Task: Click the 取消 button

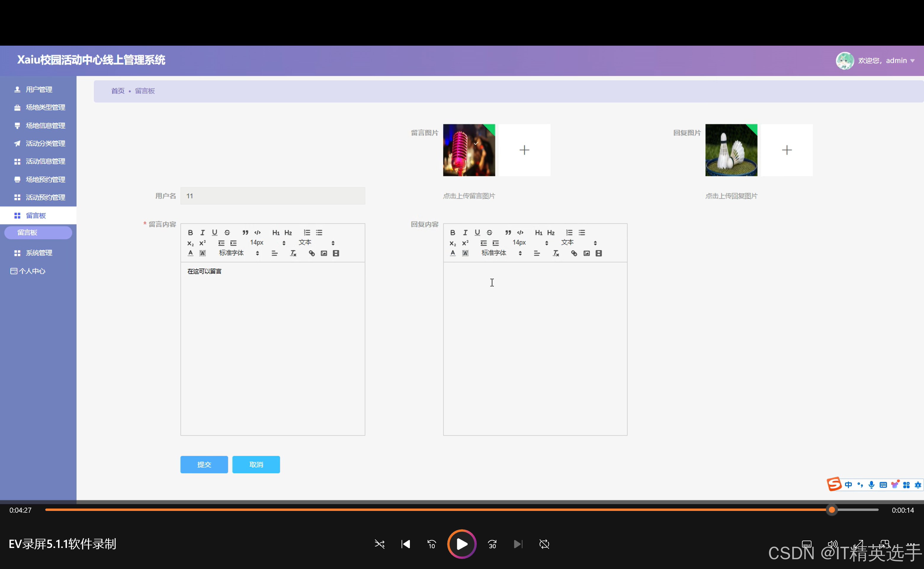Action: coord(256,464)
